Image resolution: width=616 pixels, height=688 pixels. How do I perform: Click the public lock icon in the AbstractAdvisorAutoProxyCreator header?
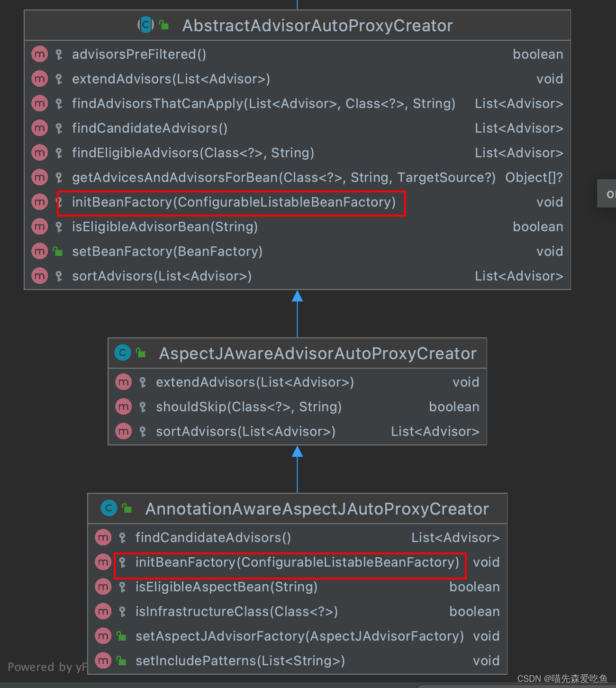click(x=164, y=25)
